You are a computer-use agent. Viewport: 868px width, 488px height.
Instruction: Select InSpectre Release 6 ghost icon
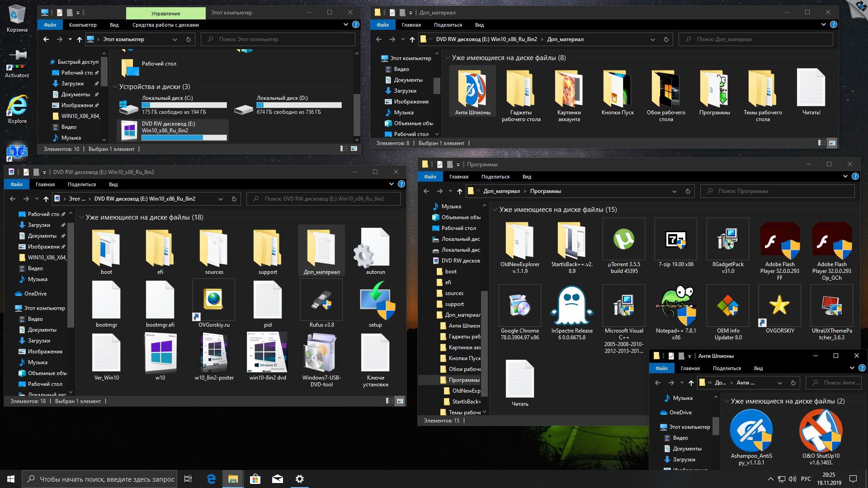(x=572, y=306)
